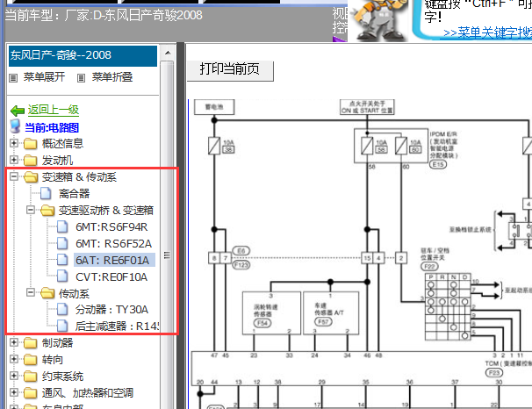The width and height of the screenshot is (532, 409).
Task: Click the 菜单折叠 list icon
Action: coord(81,78)
